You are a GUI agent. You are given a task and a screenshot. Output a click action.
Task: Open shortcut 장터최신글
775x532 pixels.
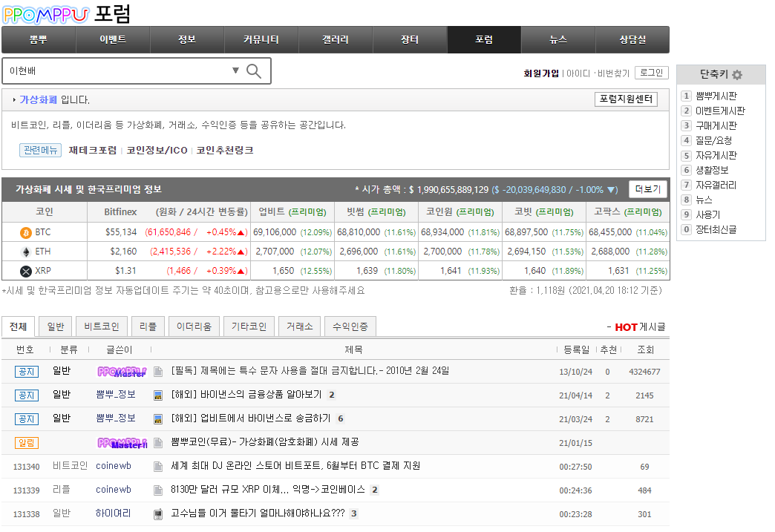[716, 230]
